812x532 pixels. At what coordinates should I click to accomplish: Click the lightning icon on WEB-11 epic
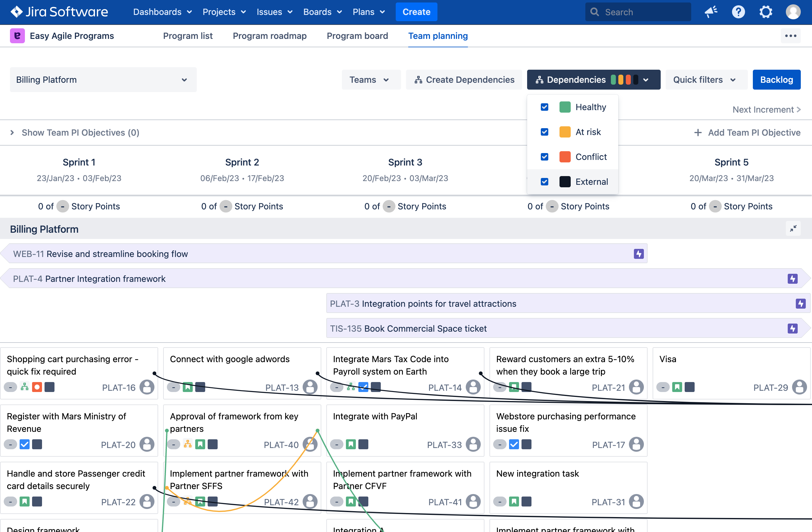click(639, 254)
